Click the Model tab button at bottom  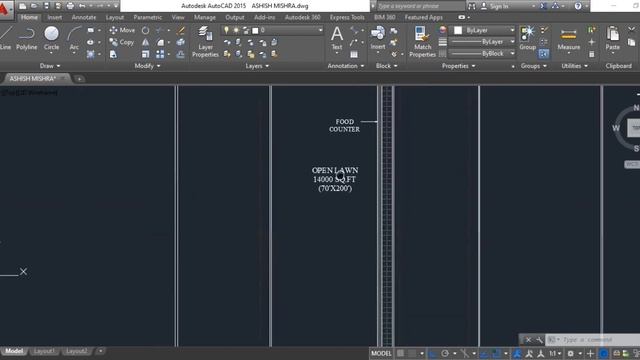click(x=14, y=351)
